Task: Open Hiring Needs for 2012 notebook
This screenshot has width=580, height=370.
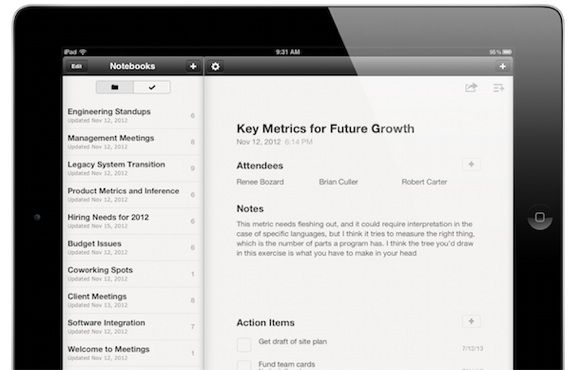Action: tap(132, 221)
